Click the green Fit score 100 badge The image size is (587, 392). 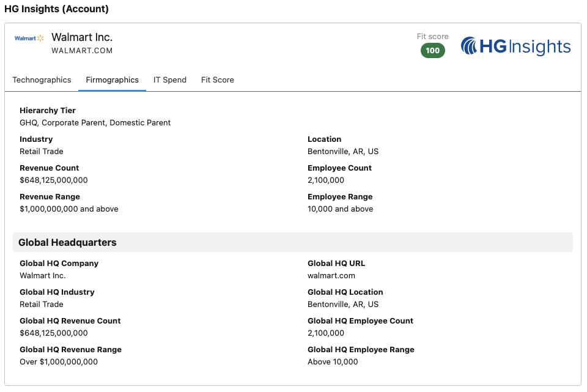(x=433, y=51)
